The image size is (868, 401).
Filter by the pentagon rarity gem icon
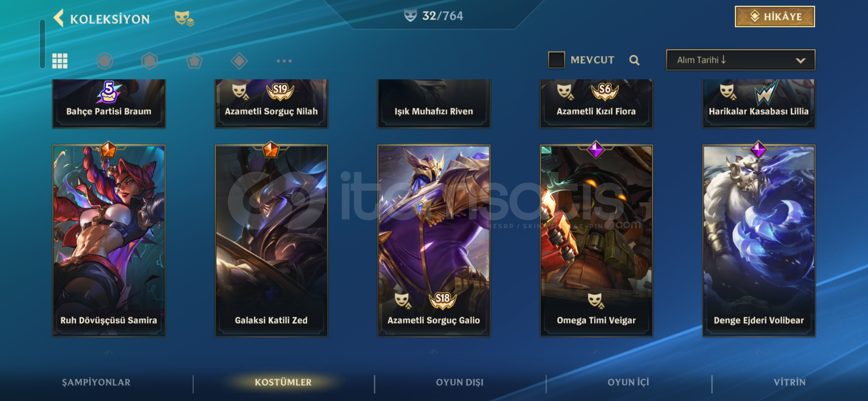[194, 61]
